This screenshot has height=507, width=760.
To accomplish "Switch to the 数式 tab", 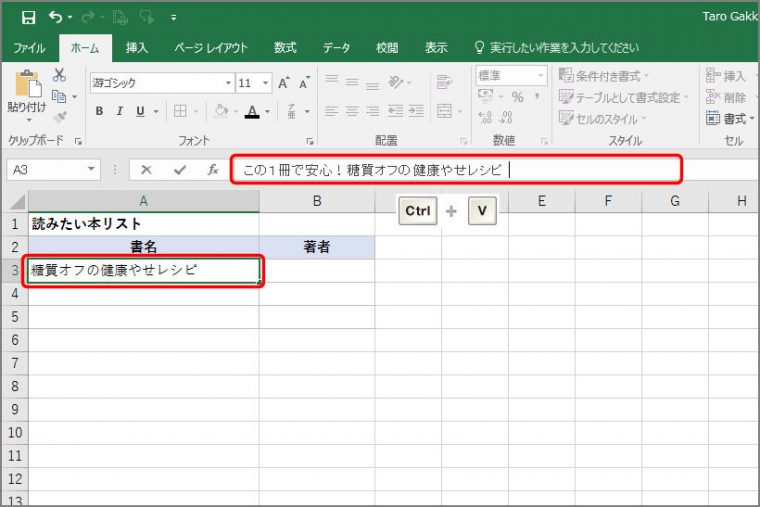I will click(285, 48).
